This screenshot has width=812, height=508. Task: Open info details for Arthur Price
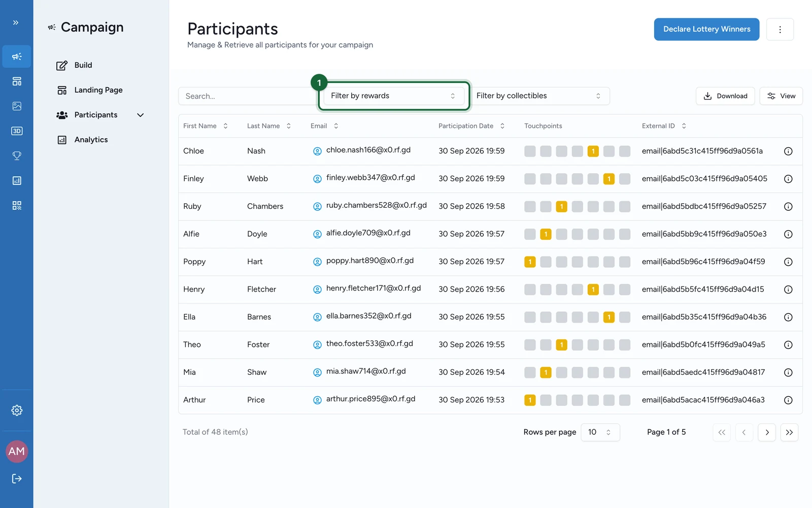click(788, 400)
